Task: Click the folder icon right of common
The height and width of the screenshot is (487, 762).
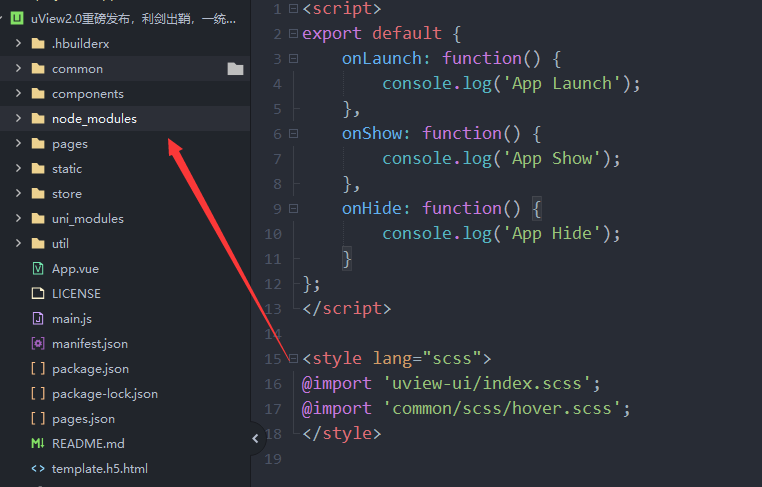Action: click(235, 69)
